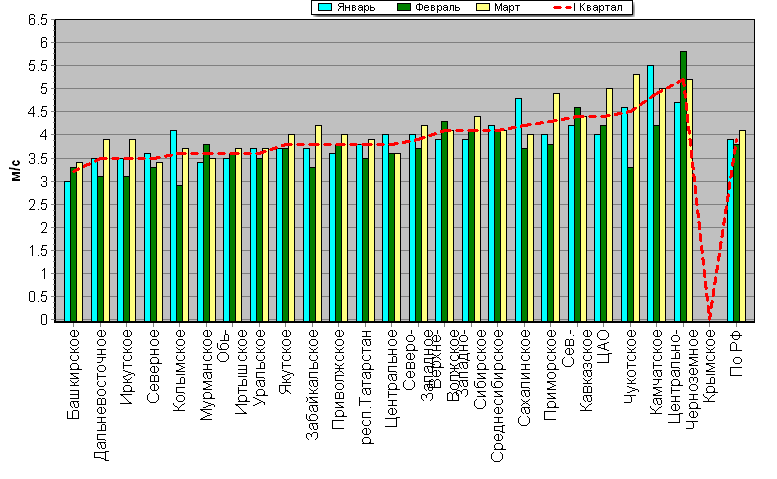Viewport: 777px width, 479px height.
Task: Click the 'Башкирское' category label
Action: click(x=73, y=374)
